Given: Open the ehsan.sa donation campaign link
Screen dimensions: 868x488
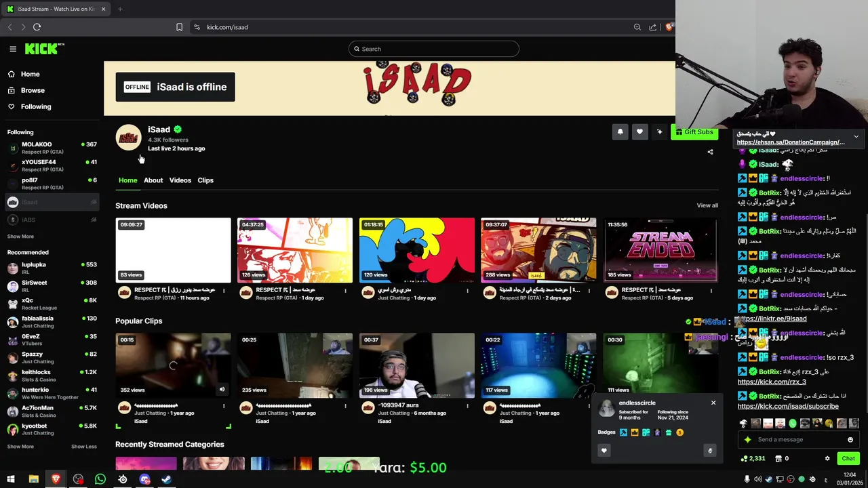Looking at the screenshot, I should (x=791, y=142).
